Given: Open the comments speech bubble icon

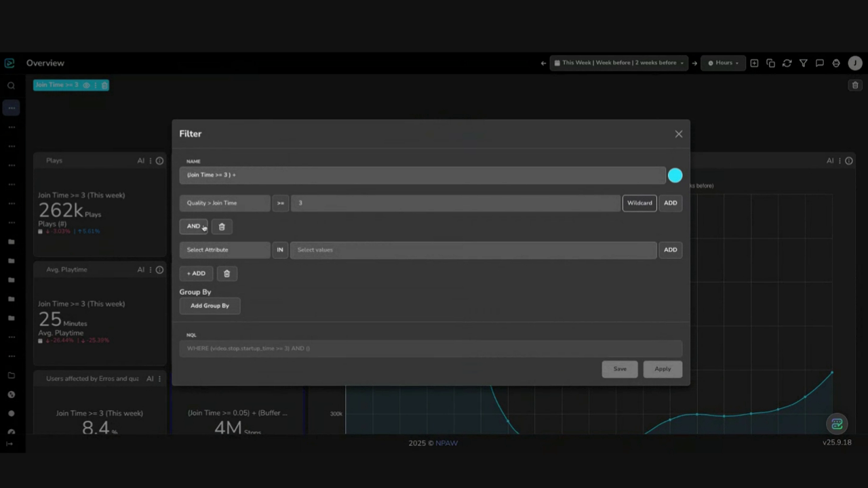Looking at the screenshot, I should [x=819, y=63].
